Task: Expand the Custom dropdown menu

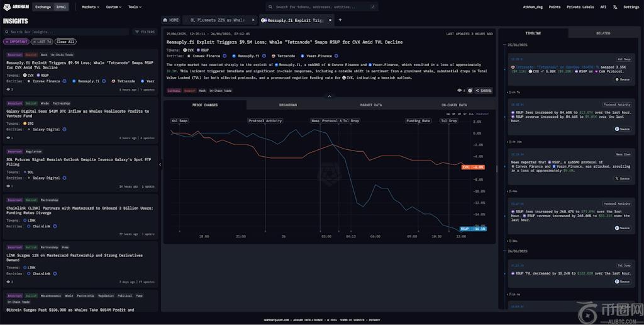Action: [113, 7]
